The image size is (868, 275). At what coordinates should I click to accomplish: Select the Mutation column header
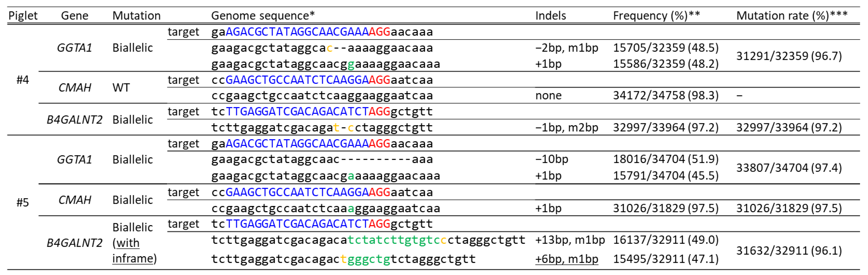click(136, 16)
